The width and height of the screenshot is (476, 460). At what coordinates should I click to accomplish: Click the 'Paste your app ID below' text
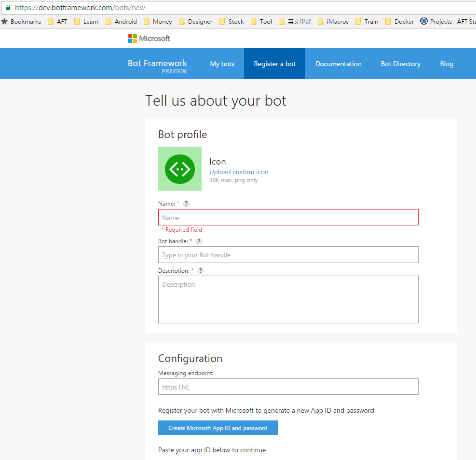click(212, 450)
